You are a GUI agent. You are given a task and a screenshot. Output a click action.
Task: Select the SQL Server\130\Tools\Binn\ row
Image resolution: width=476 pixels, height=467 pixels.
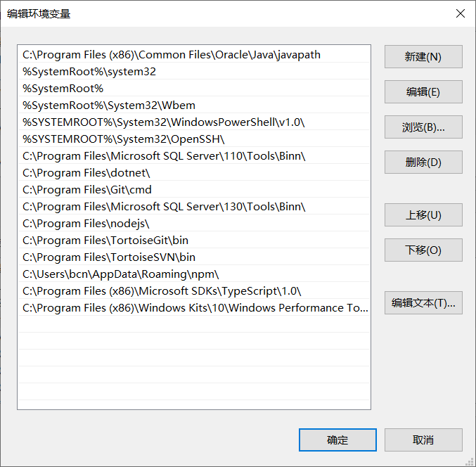pyautogui.click(x=194, y=207)
